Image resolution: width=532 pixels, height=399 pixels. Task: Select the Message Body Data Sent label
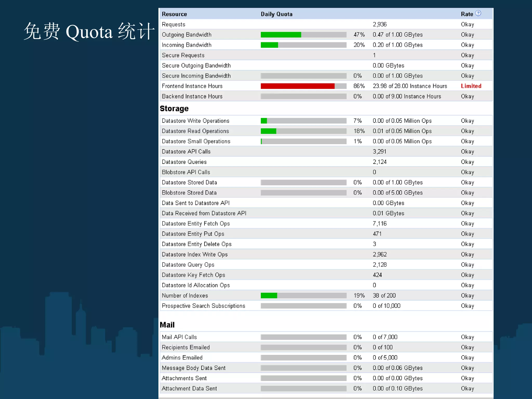[194, 368]
